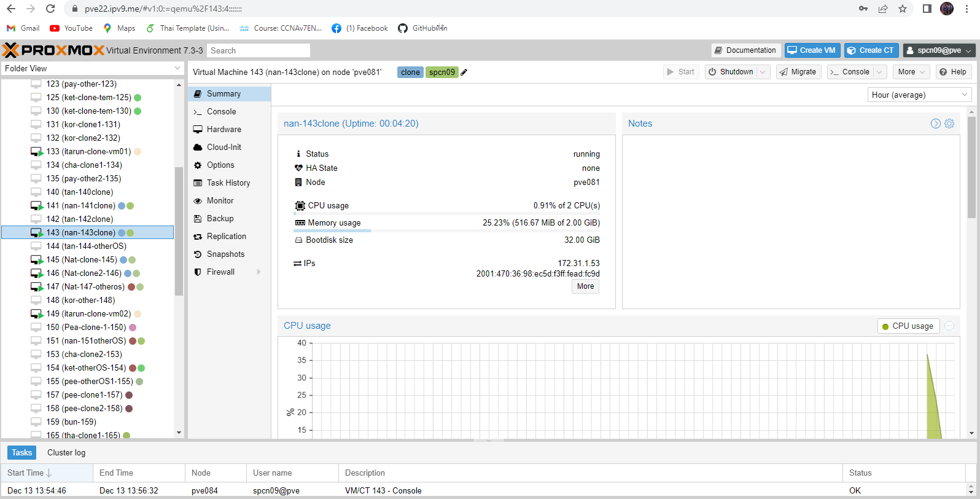
Task: Expand the Shutdown split-button arrow
Action: (763, 72)
